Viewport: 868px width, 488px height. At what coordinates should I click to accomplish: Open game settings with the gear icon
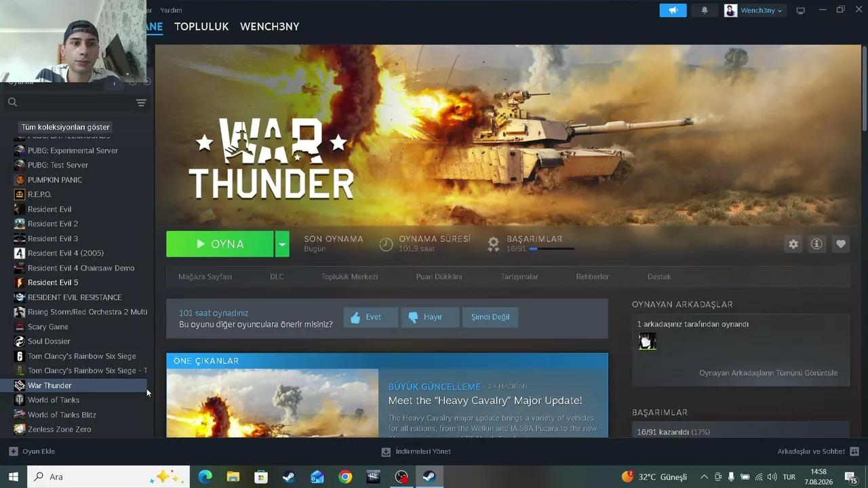coord(793,244)
